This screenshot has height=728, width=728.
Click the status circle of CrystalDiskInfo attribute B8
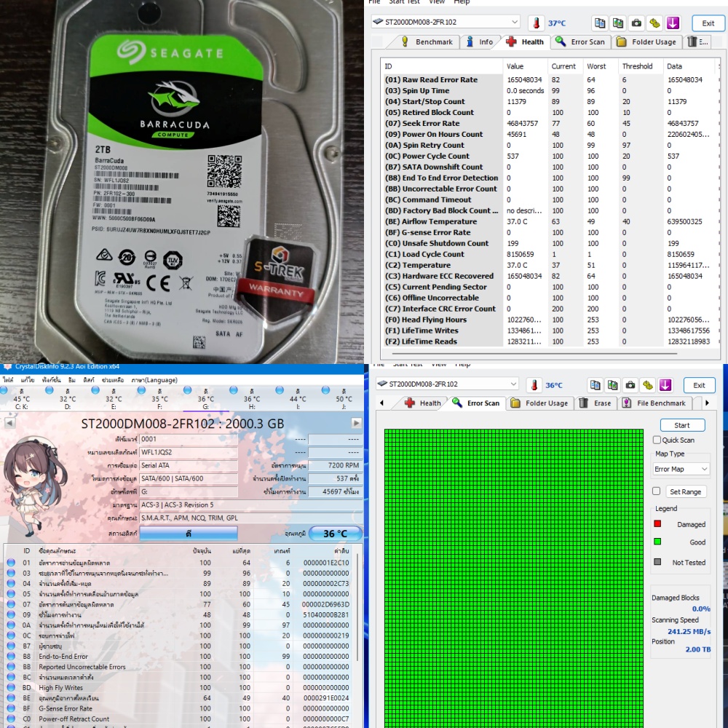[x=11, y=657]
